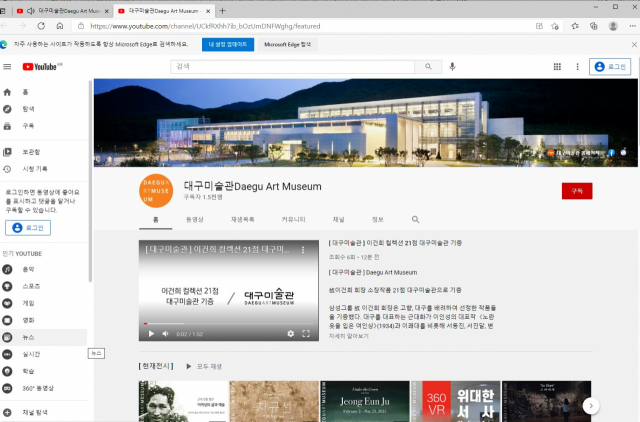Select the 홈 channel tab

pos(156,220)
